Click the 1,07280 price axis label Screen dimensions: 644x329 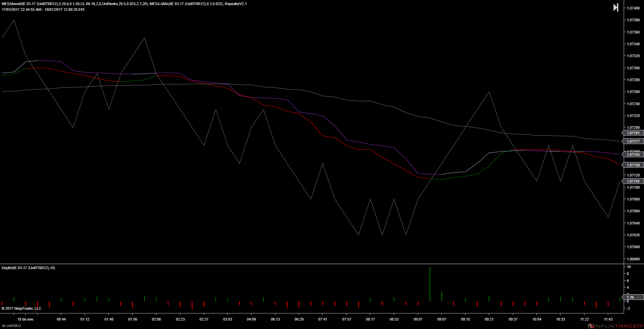click(x=633, y=80)
